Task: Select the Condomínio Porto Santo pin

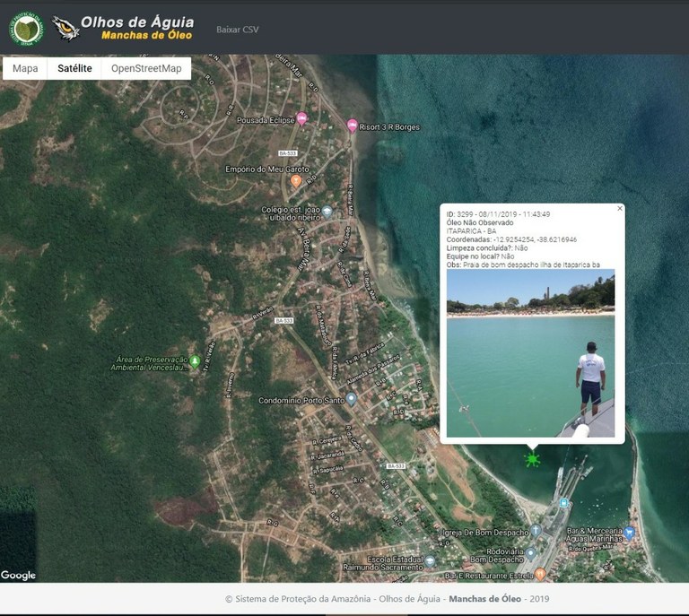Action: tap(351, 400)
